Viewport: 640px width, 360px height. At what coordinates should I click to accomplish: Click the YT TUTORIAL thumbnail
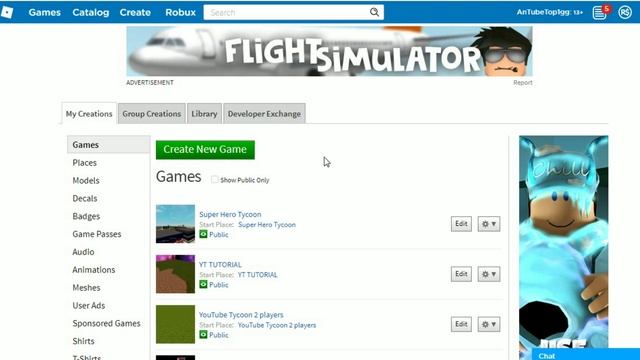pyautogui.click(x=176, y=274)
